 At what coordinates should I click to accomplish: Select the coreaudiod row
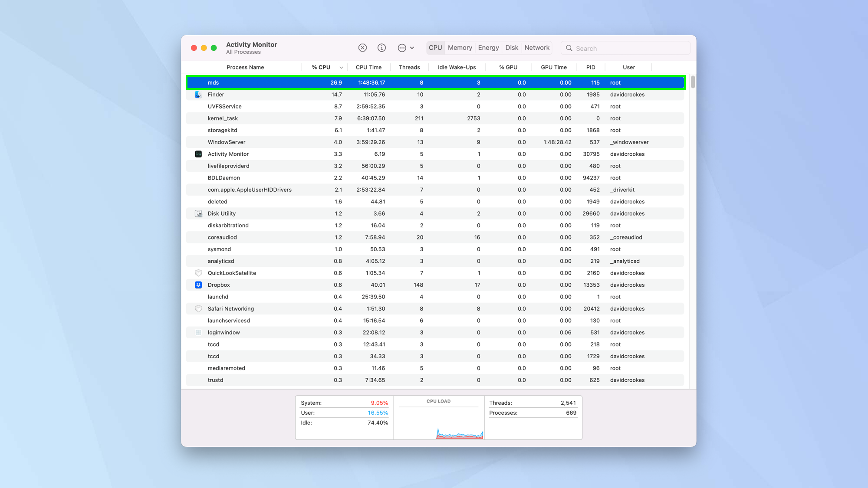[x=435, y=237]
